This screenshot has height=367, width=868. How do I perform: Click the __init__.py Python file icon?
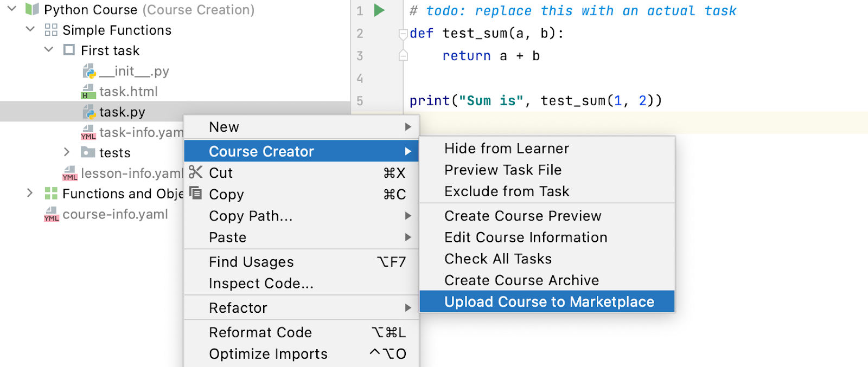point(89,72)
